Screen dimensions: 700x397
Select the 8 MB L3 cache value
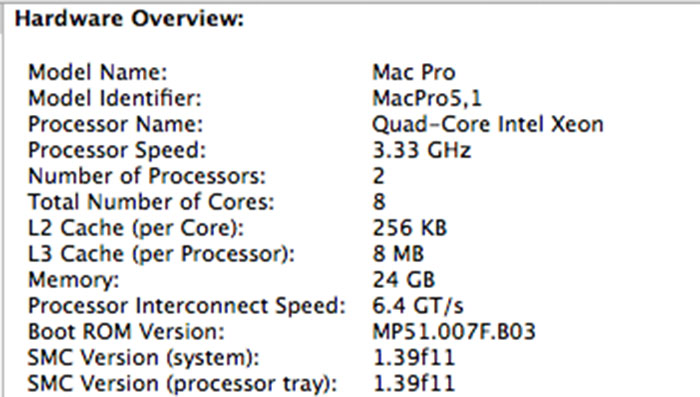click(398, 254)
